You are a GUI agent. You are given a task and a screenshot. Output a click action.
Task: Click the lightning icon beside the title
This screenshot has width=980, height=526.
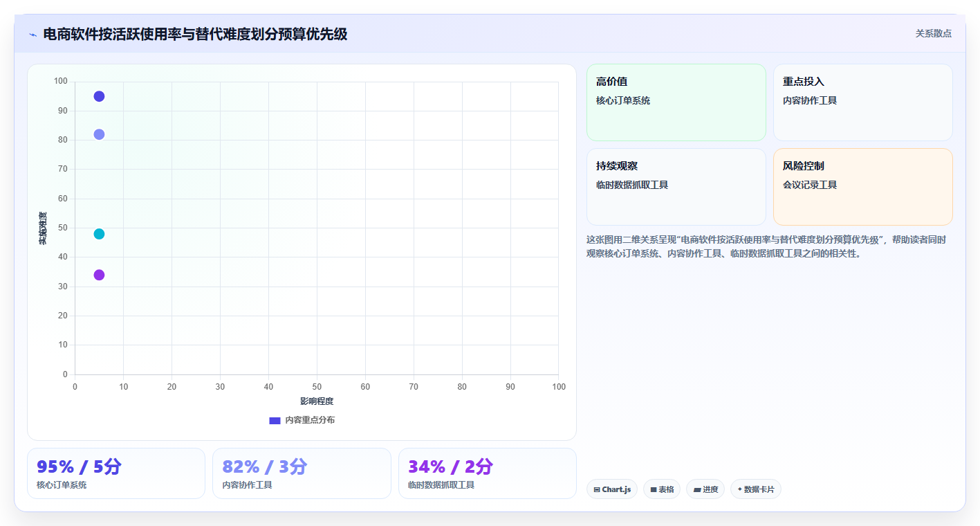33,34
